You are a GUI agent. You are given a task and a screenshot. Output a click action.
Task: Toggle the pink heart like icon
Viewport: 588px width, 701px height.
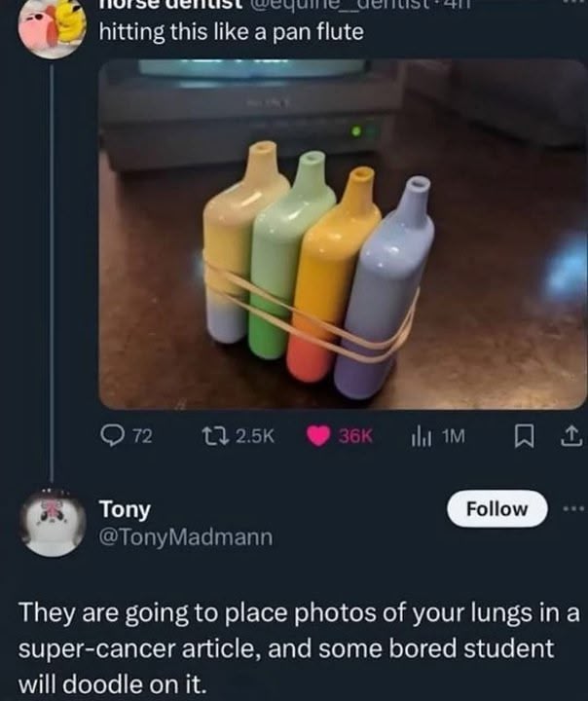[317, 439]
